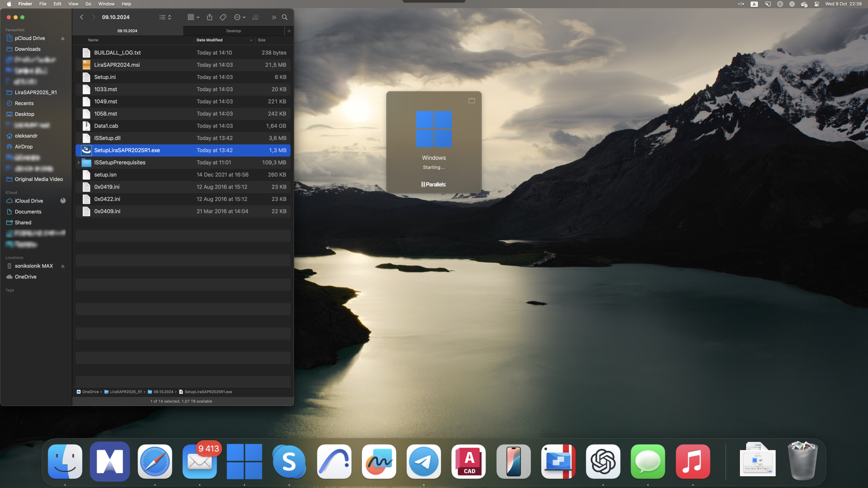Click the Finder toolbar Share icon
This screenshot has width=868, height=488.
pos(210,17)
